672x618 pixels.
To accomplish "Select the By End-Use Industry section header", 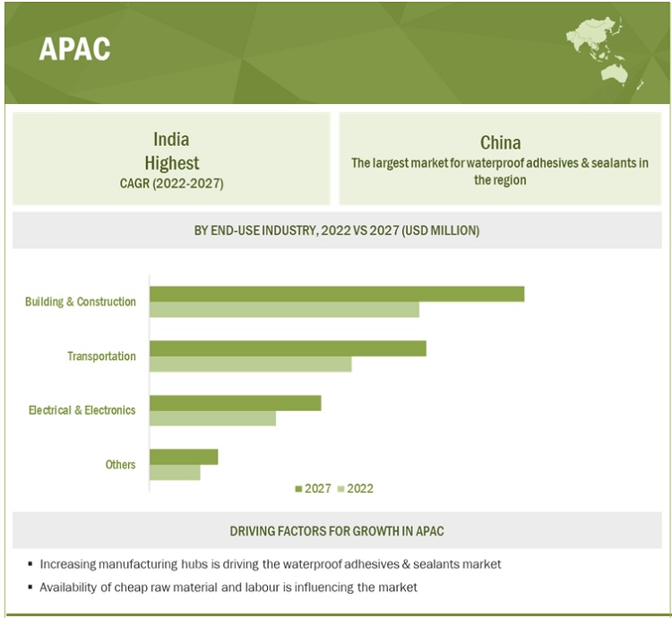I will coord(336,231).
